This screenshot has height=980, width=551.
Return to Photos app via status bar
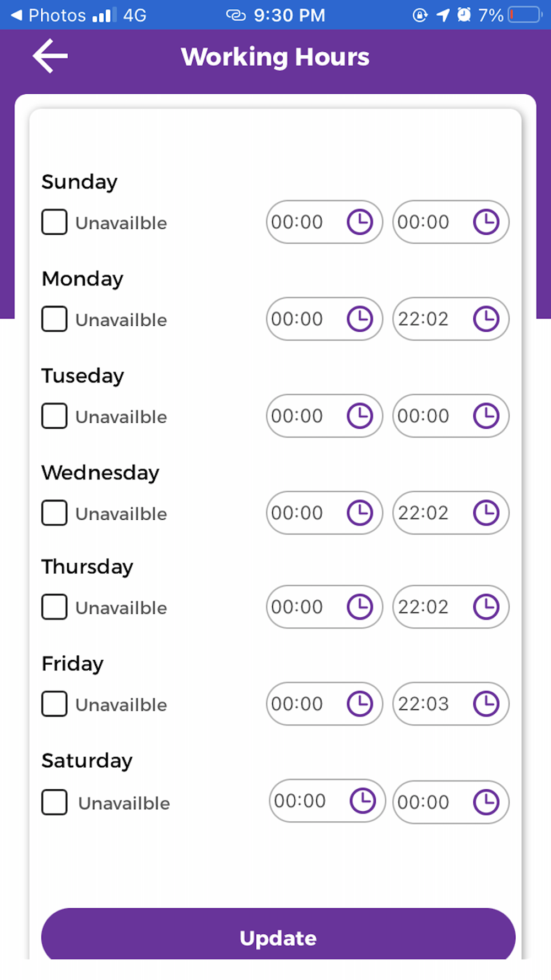[x=48, y=15]
